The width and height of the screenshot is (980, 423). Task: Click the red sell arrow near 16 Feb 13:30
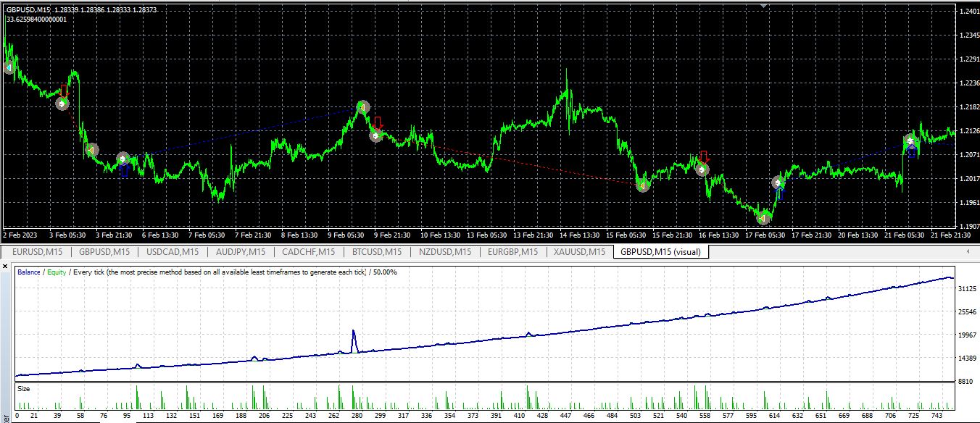704,157
